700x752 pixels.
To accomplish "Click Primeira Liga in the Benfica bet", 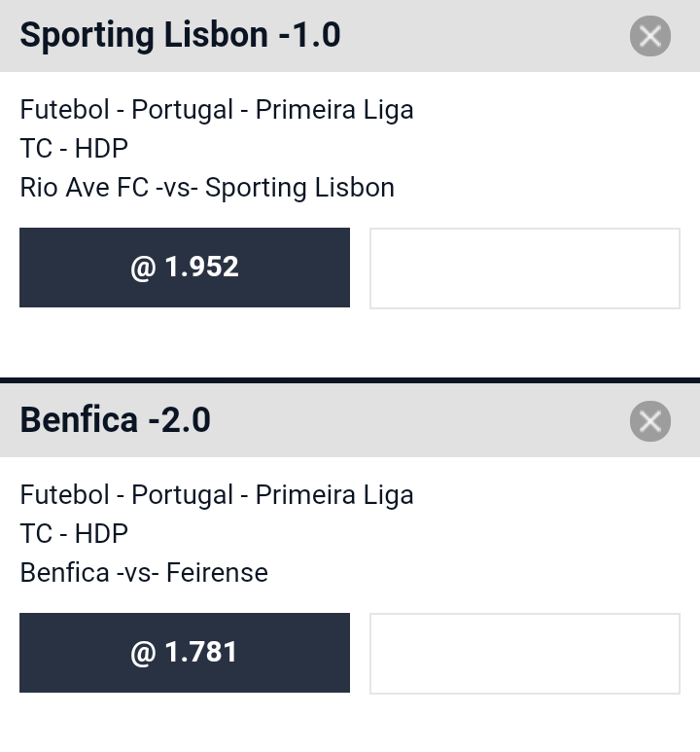I will click(334, 495).
